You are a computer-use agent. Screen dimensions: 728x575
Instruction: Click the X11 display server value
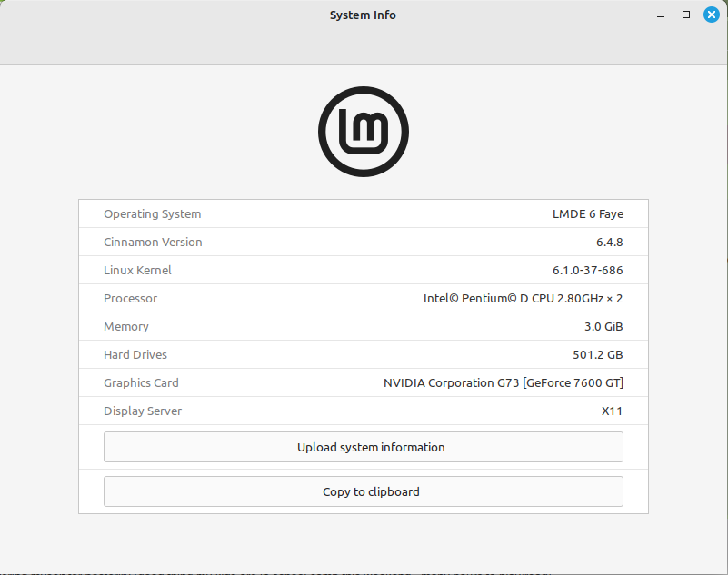(x=613, y=411)
